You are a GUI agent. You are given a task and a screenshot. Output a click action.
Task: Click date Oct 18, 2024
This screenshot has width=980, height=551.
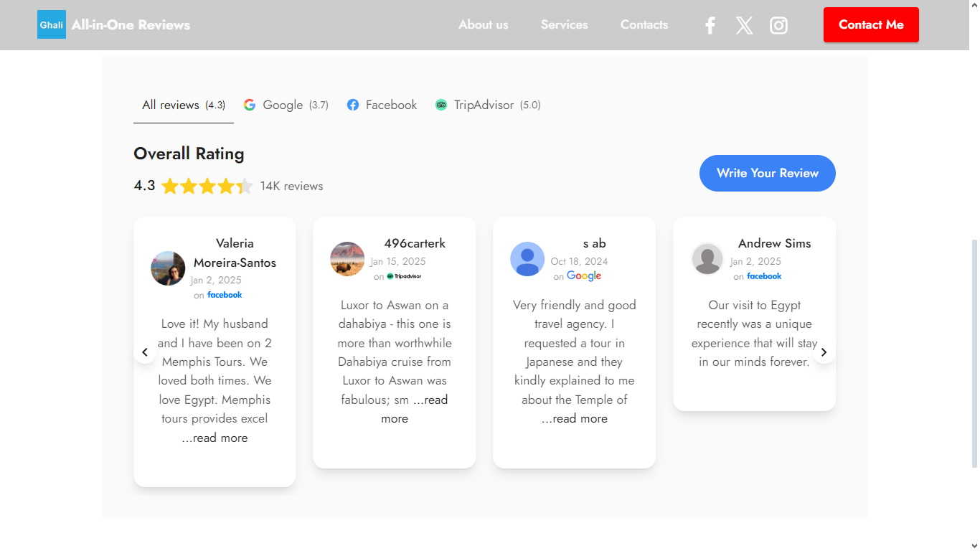coord(579,262)
